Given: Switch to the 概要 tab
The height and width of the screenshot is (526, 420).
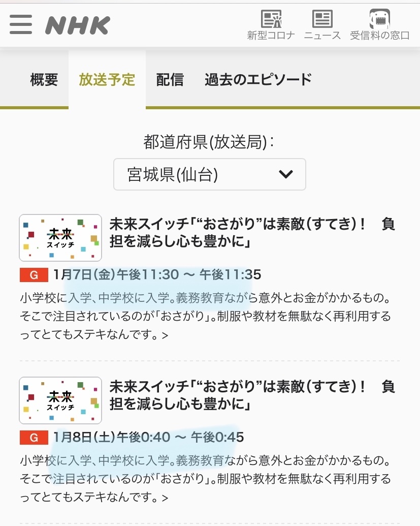Looking at the screenshot, I should 44,80.
